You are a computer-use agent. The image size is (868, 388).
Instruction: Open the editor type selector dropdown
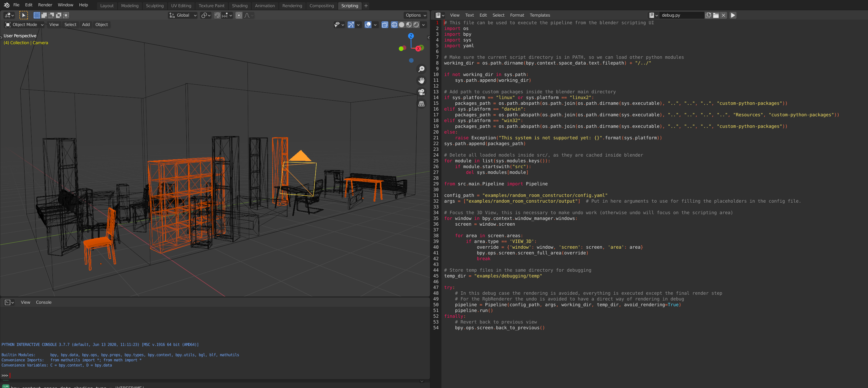439,15
